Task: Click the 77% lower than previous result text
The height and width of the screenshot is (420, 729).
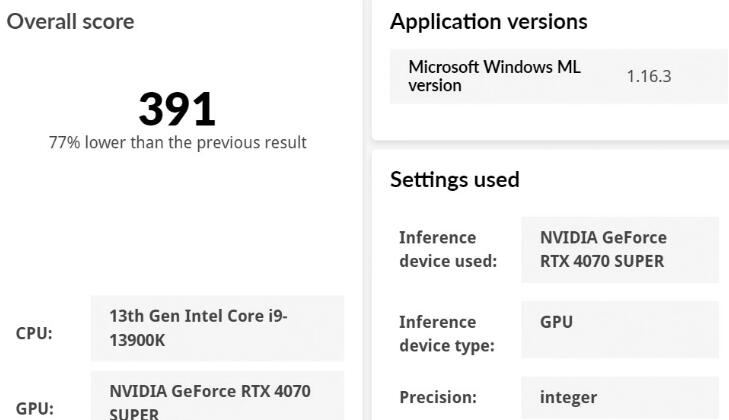Action: click(177, 142)
